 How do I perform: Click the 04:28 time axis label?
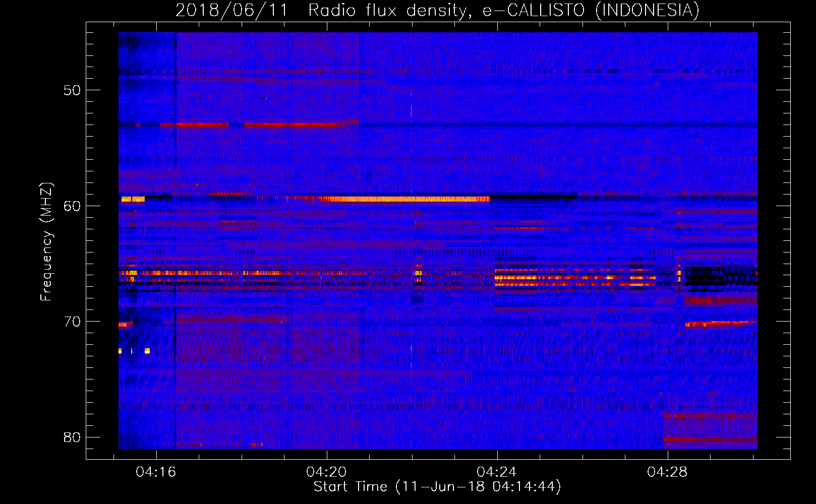coord(667,472)
